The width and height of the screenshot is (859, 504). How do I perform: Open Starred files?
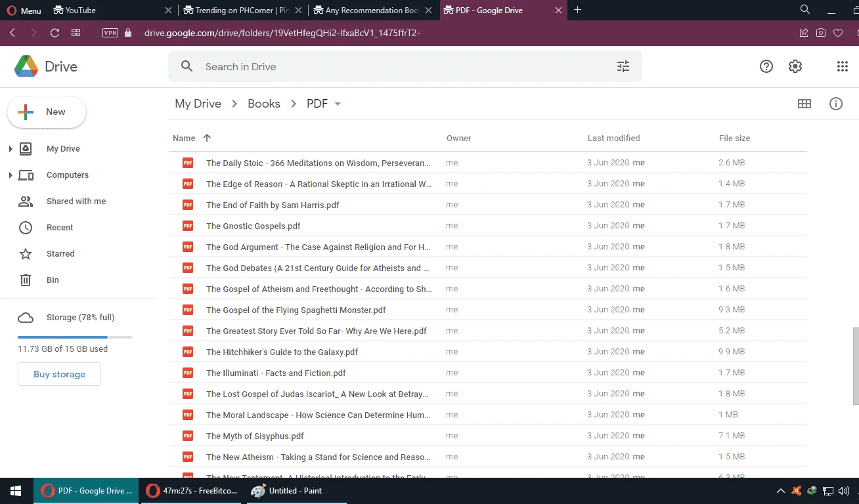(x=60, y=254)
